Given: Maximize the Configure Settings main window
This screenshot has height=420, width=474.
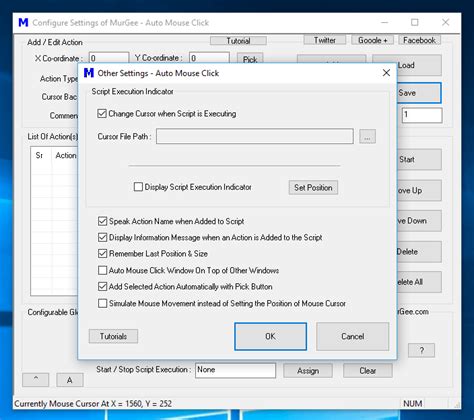Looking at the screenshot, I should pos(414,22).
